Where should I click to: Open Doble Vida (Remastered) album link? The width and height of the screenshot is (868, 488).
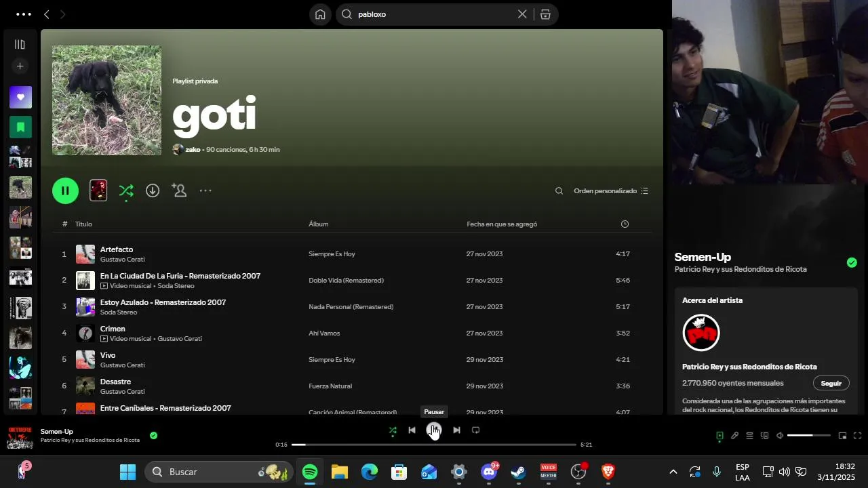click(x=346, y=281)
